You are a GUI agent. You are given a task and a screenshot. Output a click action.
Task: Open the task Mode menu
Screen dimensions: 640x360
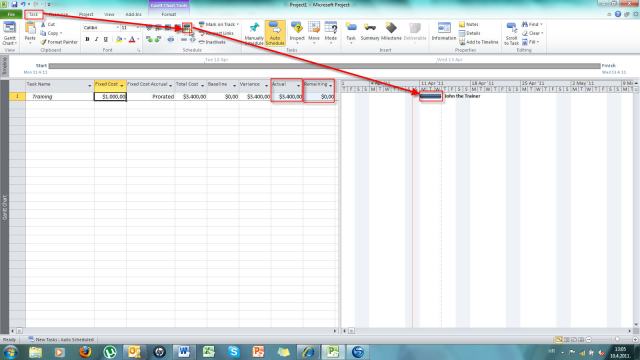[x=331, y=33]
